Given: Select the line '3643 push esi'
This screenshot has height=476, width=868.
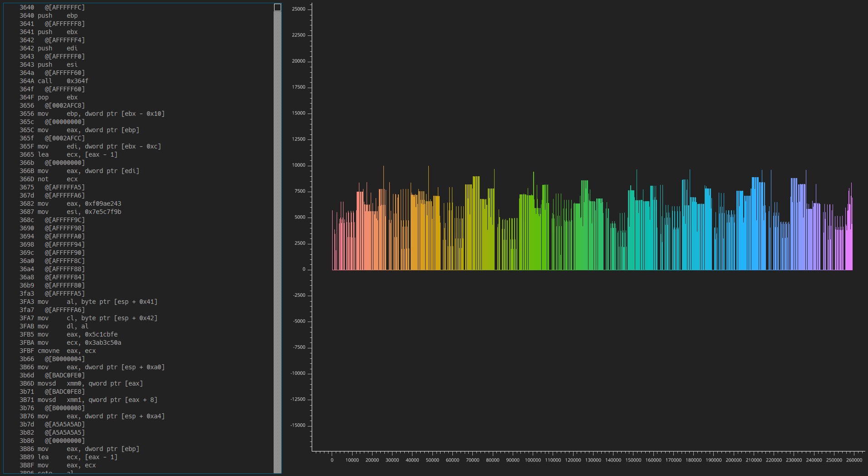Looking at the screenshot, I should click(x=138, y=64).
